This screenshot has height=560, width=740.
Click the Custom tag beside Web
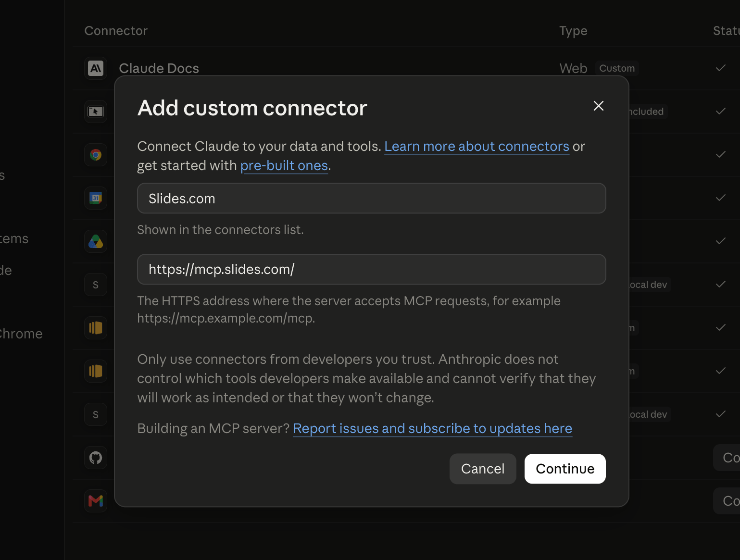tap(617, 68)
